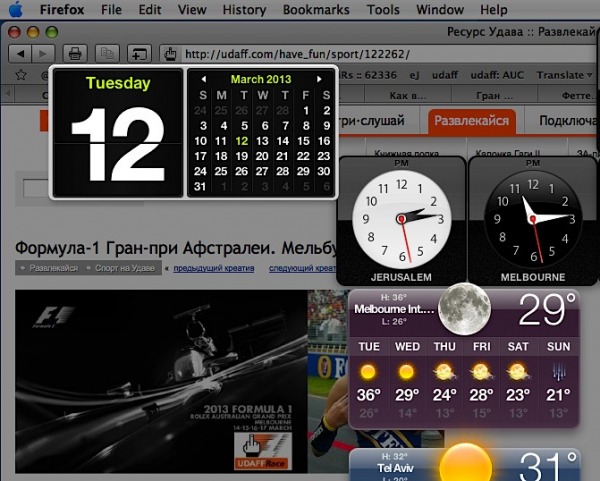Select March 17 in the calendar grid

coord(201,157)
